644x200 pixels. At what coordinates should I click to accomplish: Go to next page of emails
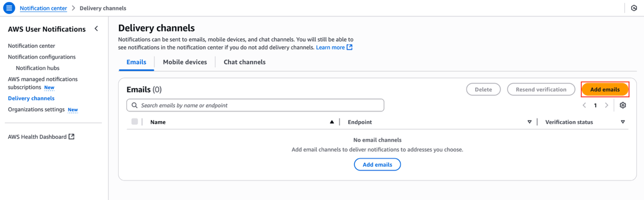[x=606, y=105]
